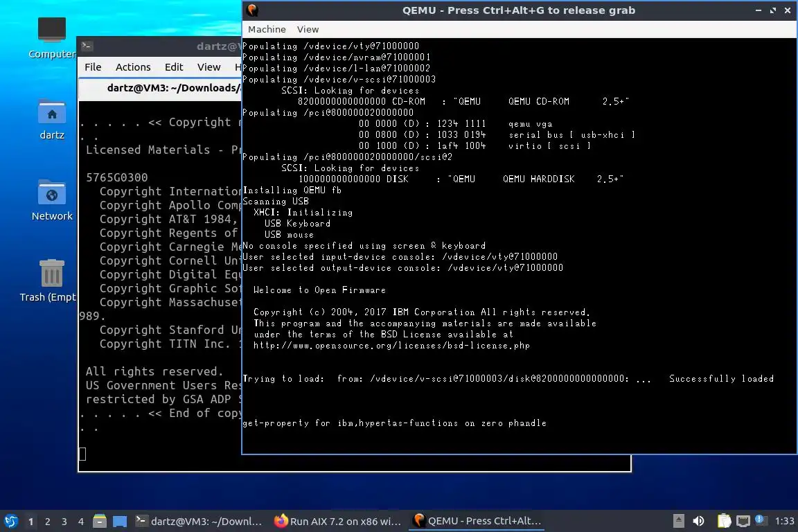The width and height of the screenshot is (798, 532).
Task: Switch to QEMU taskbar entry
Action: coord(477,521)
